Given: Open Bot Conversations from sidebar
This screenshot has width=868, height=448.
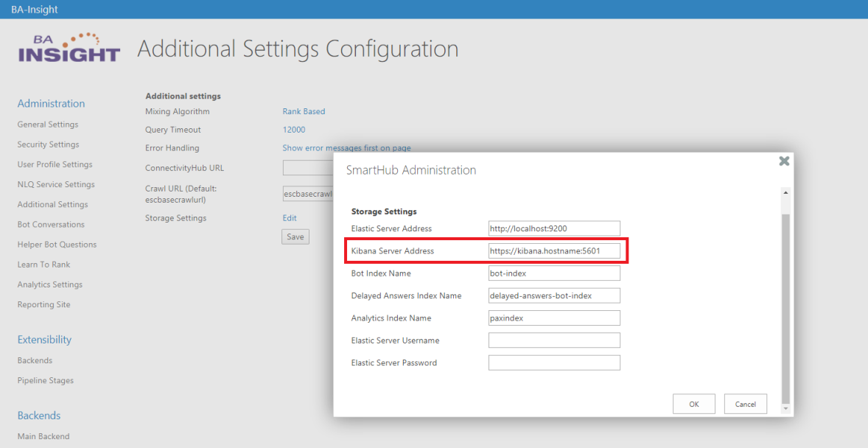Looking at the screenshot, I should (x=51, y=225).
